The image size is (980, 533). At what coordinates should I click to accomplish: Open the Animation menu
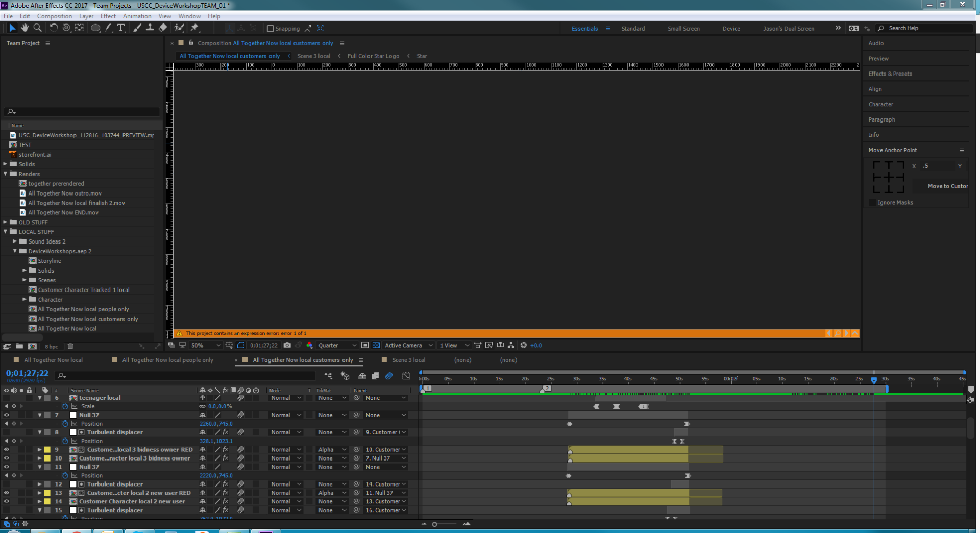tap(137, 16)
